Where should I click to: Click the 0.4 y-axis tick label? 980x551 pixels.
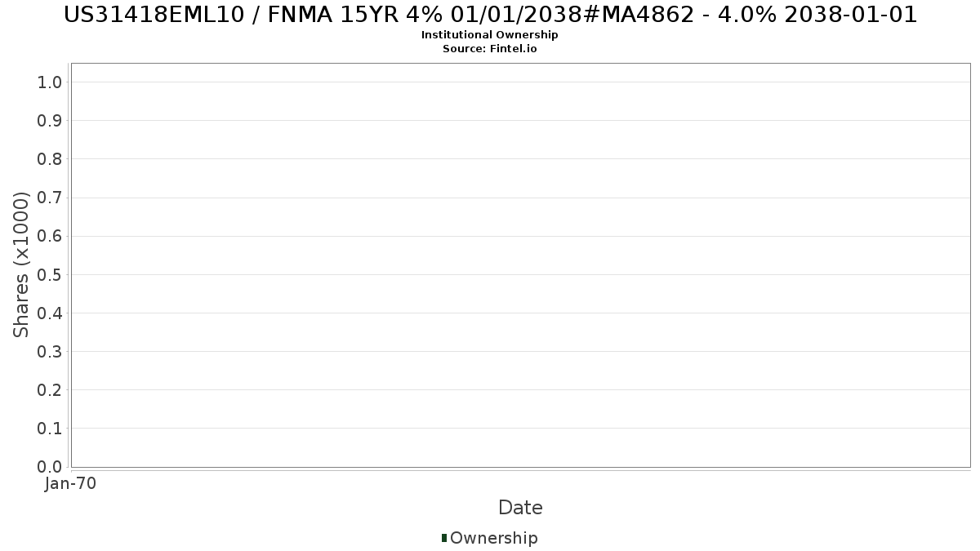pos(50,313)
